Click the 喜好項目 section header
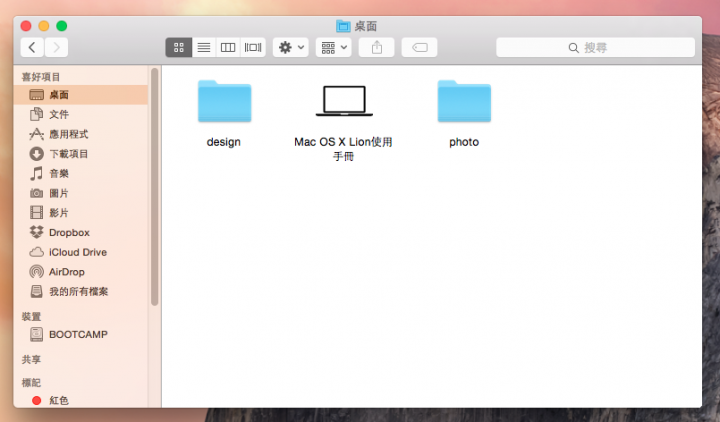The width and height of the screenshot is (720, 422). tap(41, 77)
